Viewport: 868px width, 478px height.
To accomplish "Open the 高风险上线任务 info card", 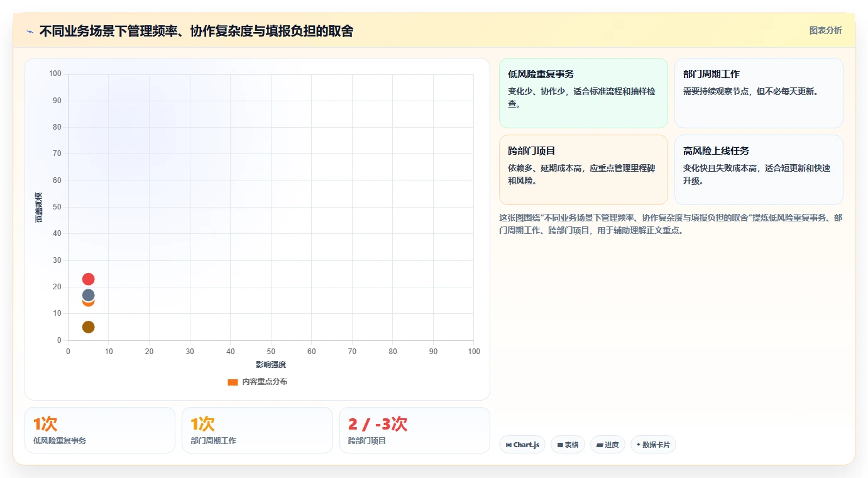I will click(759, 170).
